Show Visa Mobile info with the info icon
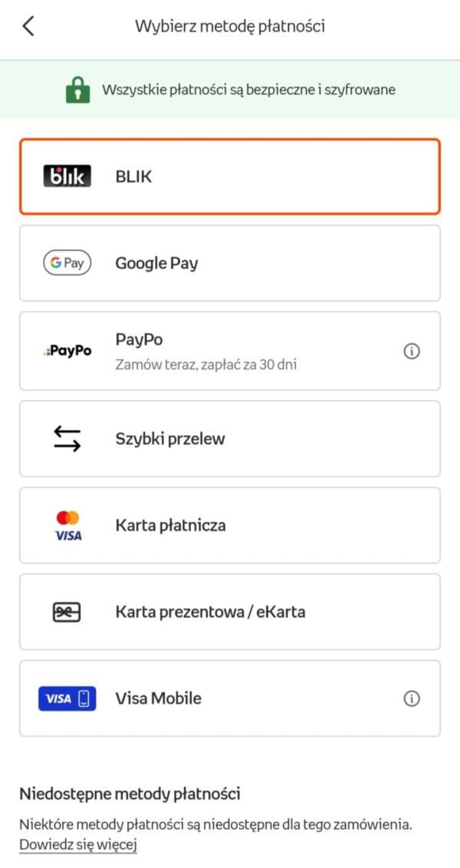This screenshot has width=460, height=868. (x=412, y=698)
